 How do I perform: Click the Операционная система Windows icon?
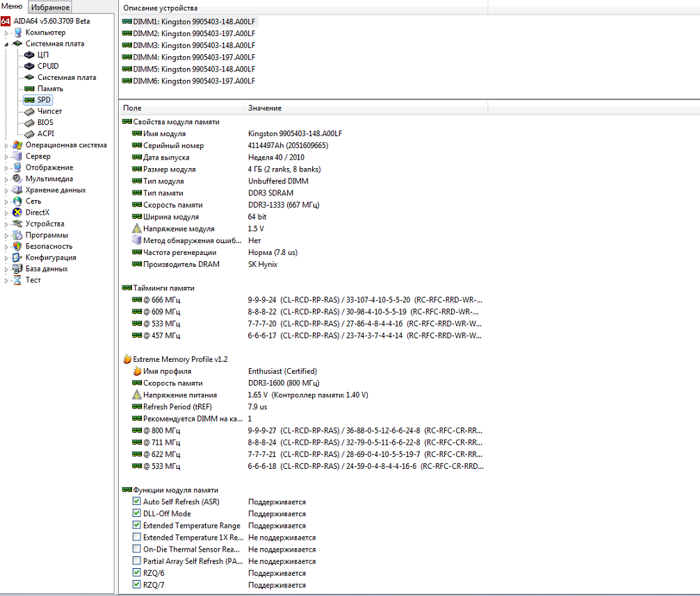click(x=18, y=145)
